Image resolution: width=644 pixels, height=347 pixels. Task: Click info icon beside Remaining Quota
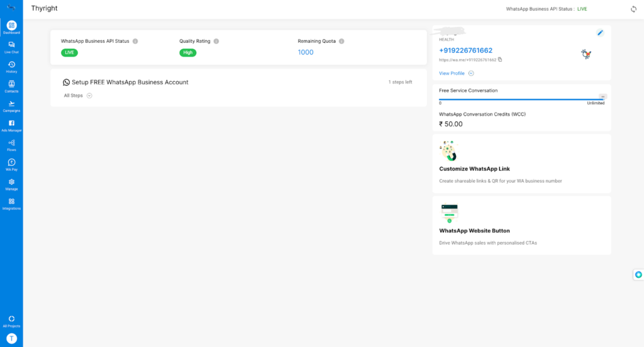pyautogui.click(x=341, y=41)
